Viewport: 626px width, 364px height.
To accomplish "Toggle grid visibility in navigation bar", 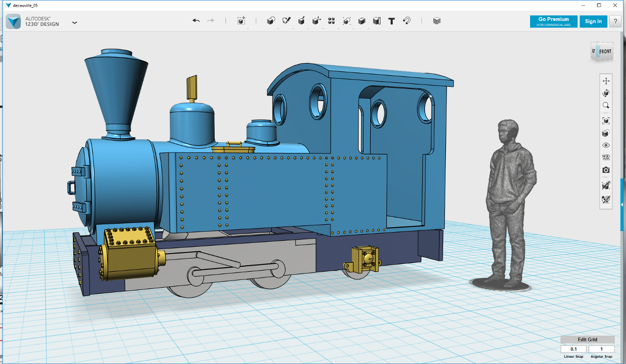I will coord(606,157).
